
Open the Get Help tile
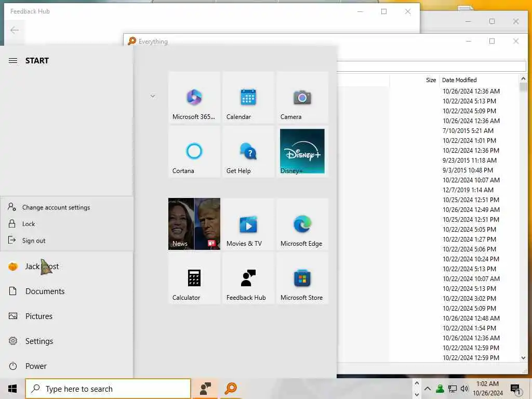click(248, 151)
